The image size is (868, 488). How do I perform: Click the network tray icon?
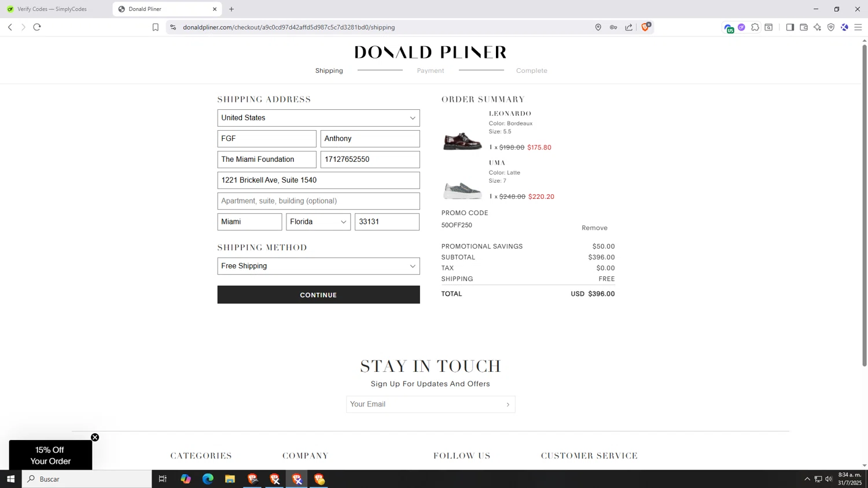click(x=818, y=479)
